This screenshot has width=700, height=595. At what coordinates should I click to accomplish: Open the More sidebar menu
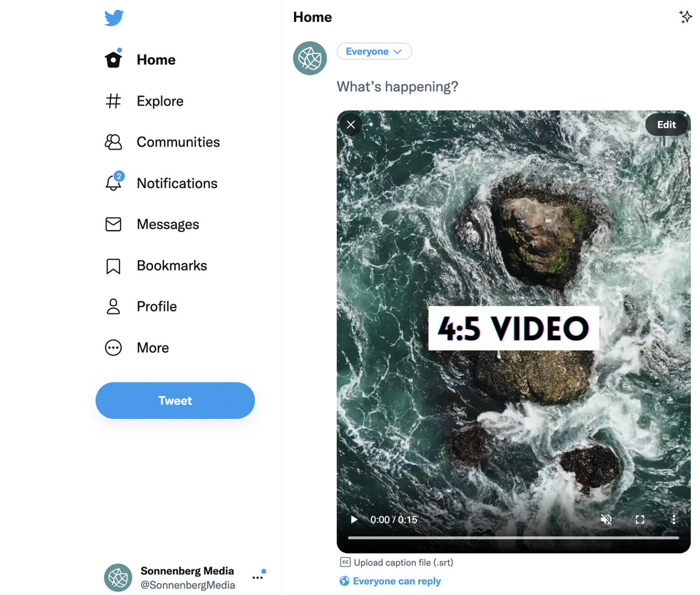[152, 347]
